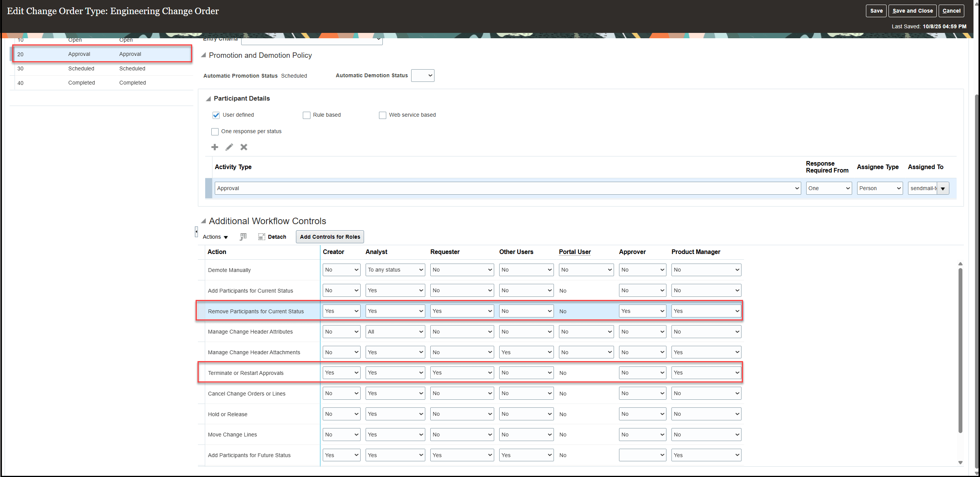Uncheck the User defined checkbox

(x=216, y=115)
